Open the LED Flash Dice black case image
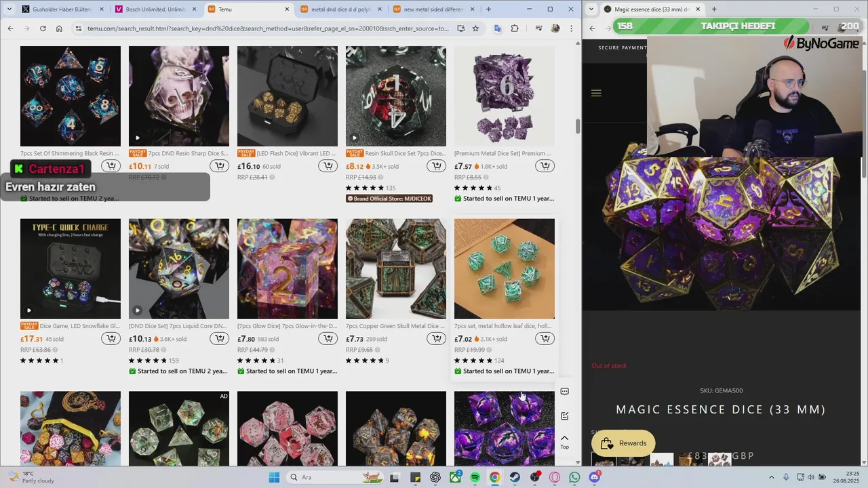 pyautogui.click(x=288, y=96)
